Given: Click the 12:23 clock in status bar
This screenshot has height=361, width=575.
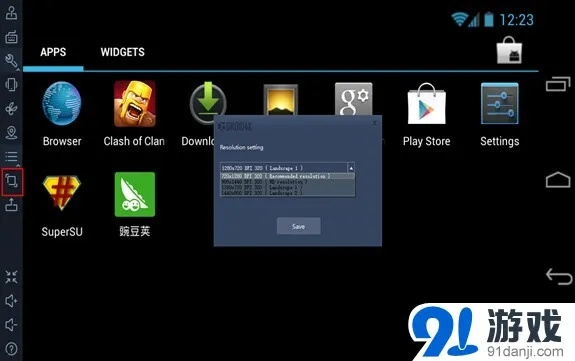Looking at the screenshot, I should tap(517, 20).
